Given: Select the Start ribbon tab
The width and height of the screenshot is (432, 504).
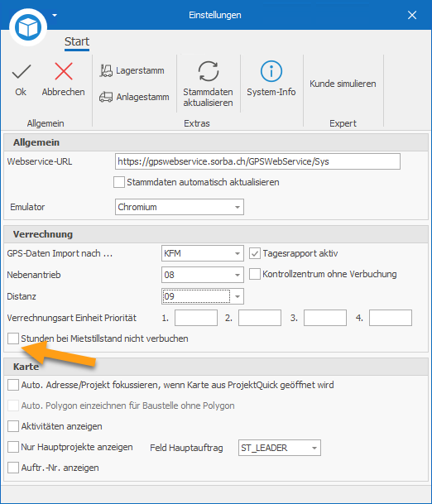Looking at the screenshot, I should [x=77, y=42].
